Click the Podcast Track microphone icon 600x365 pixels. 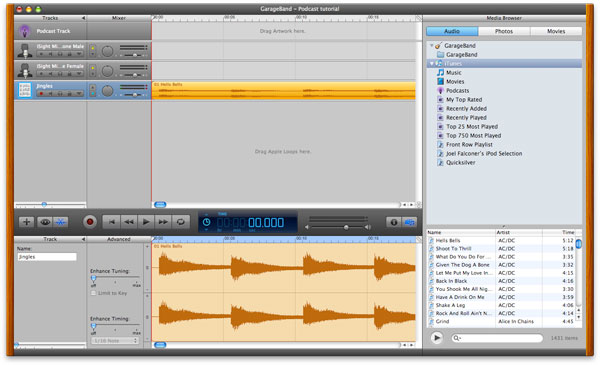pyautogui.click(x=25, y=31)
